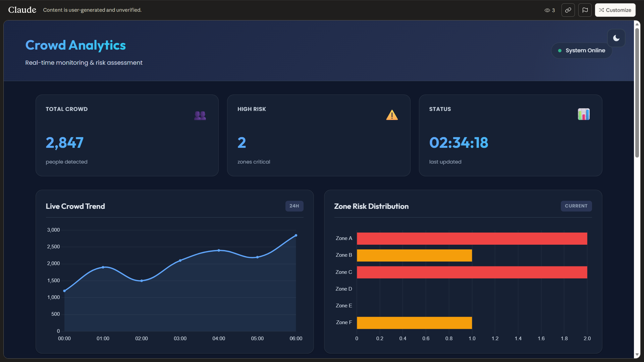The width and height of the screenshot is (644, 362).
Task: Click the warning triangle in High Risk
Action: 392,115
